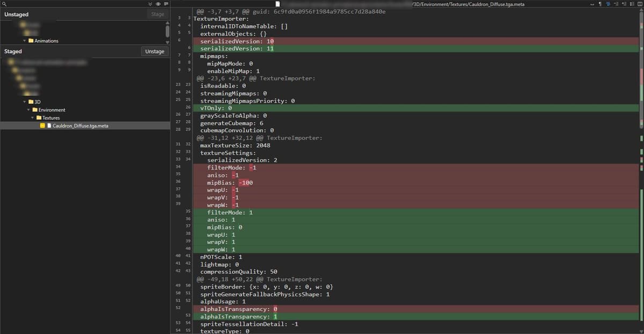Click the checkmark stage icon above the diff
The height and width of the screenshot is (334, 644).
(150, 3)
